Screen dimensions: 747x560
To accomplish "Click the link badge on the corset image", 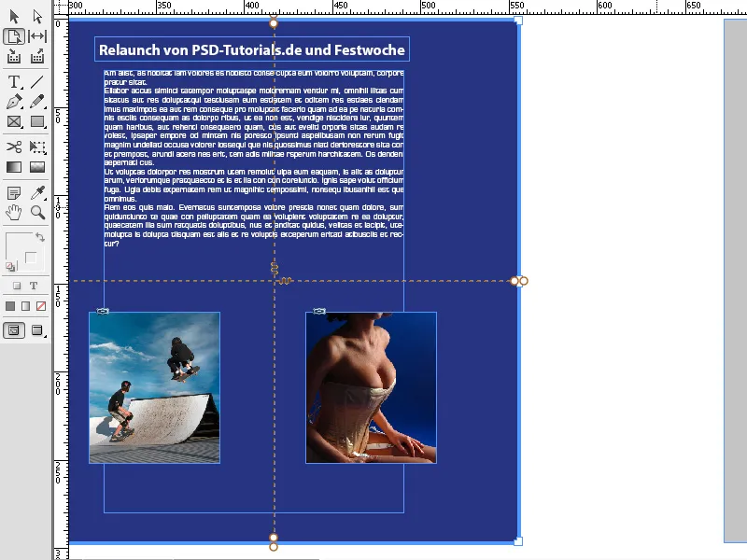I will coord(319,311).
